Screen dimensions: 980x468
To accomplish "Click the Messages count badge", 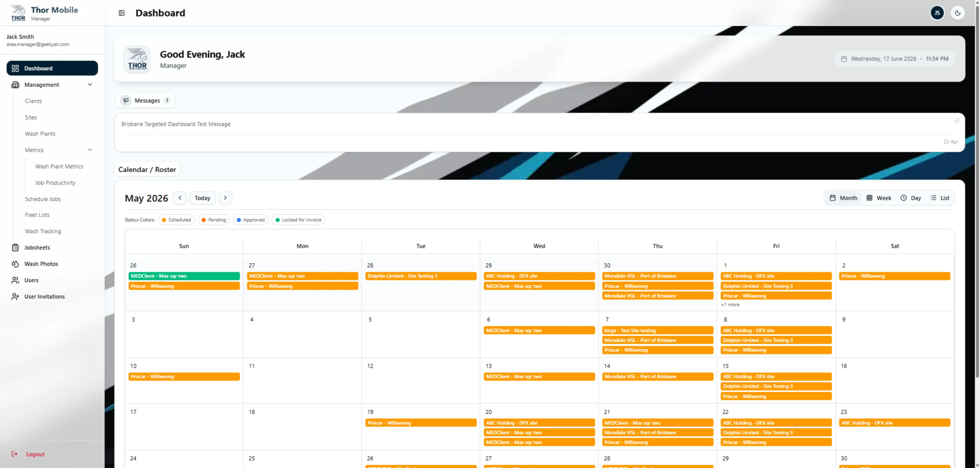I will pos(167,101).
